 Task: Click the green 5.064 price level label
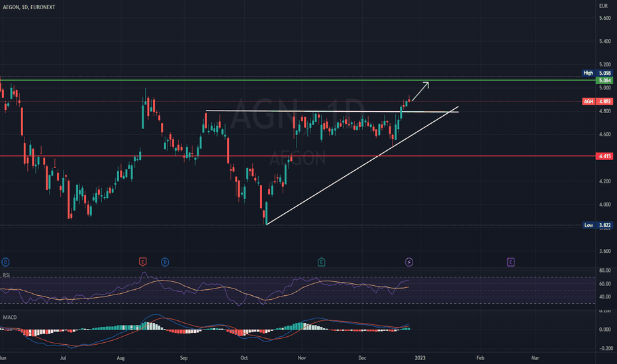604,80
